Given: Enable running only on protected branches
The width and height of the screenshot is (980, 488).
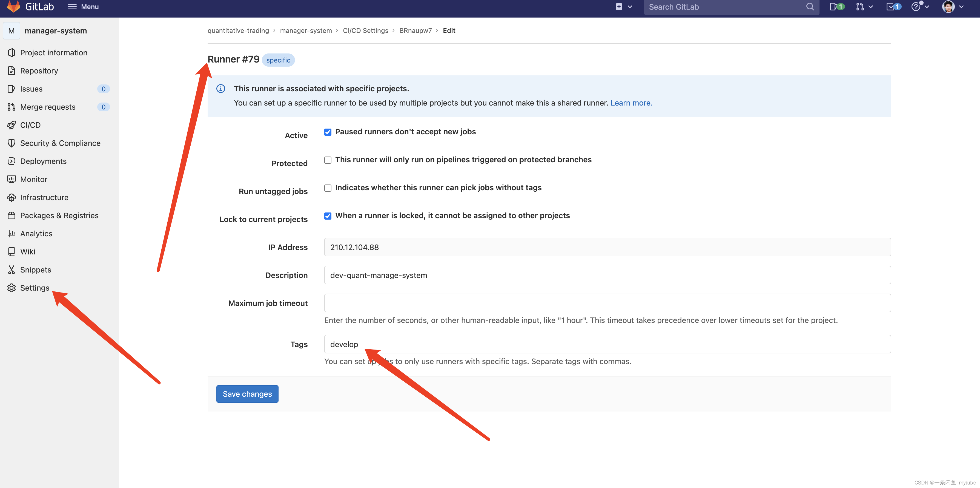Looking at the screenshot, I should [x=328, y=160].
